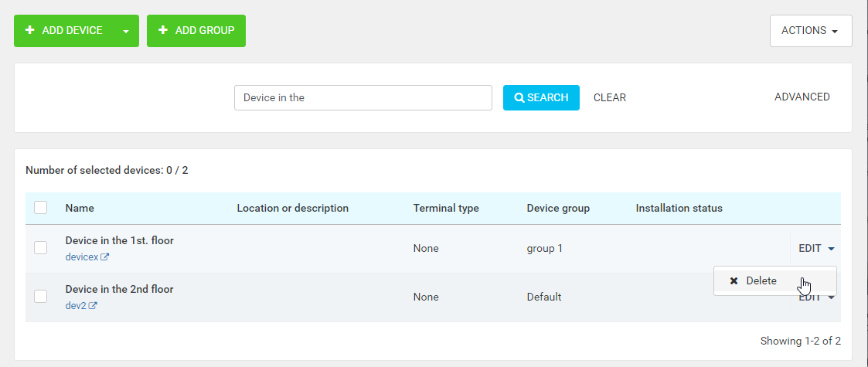Toggle EDIT caret for 1st. floor device
The image size is (868, 367).
click(x=831, y=249)
